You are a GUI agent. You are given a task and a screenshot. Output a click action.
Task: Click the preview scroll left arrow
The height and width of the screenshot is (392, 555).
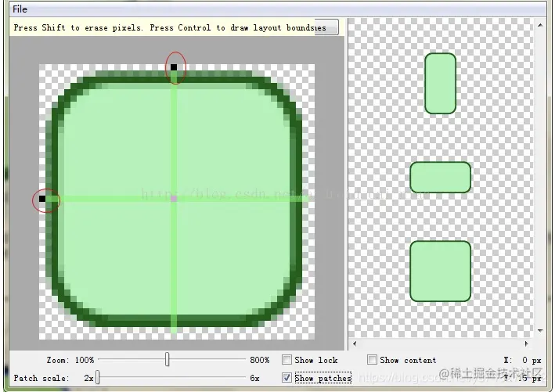[355, 343]
